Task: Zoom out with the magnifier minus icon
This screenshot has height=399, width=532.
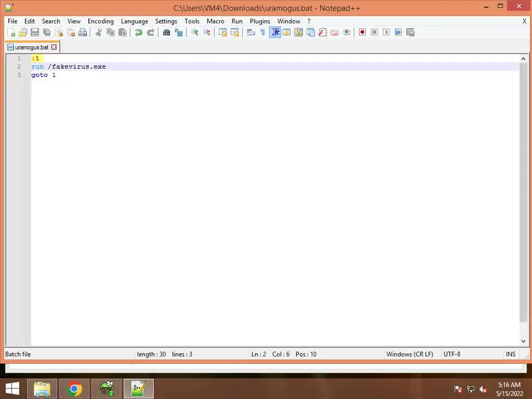Action: coord(207,32)
